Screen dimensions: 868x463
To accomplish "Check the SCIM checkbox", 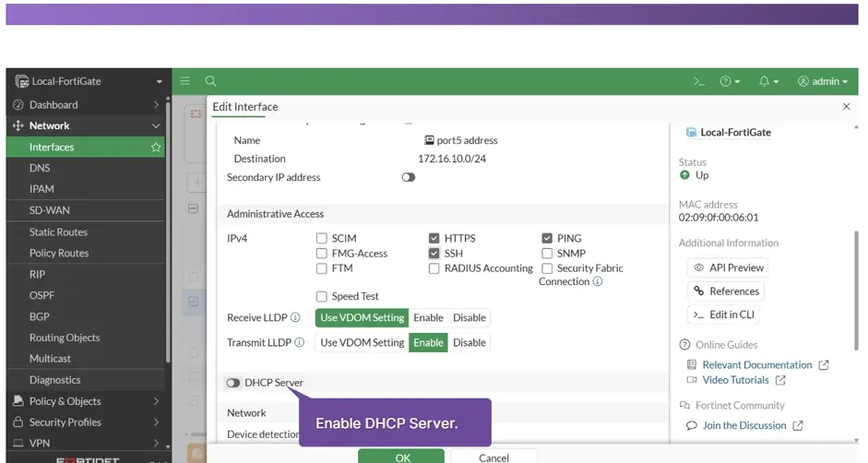I will click(321, 238).
